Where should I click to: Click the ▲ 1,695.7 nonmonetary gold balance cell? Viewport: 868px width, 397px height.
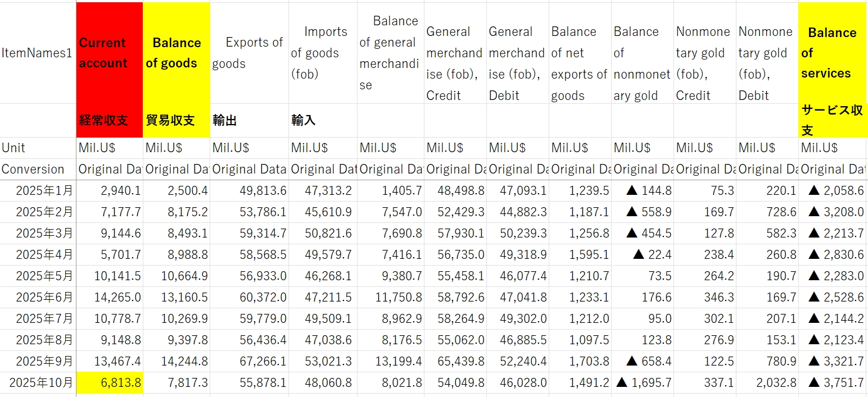[x=643, y=383]
